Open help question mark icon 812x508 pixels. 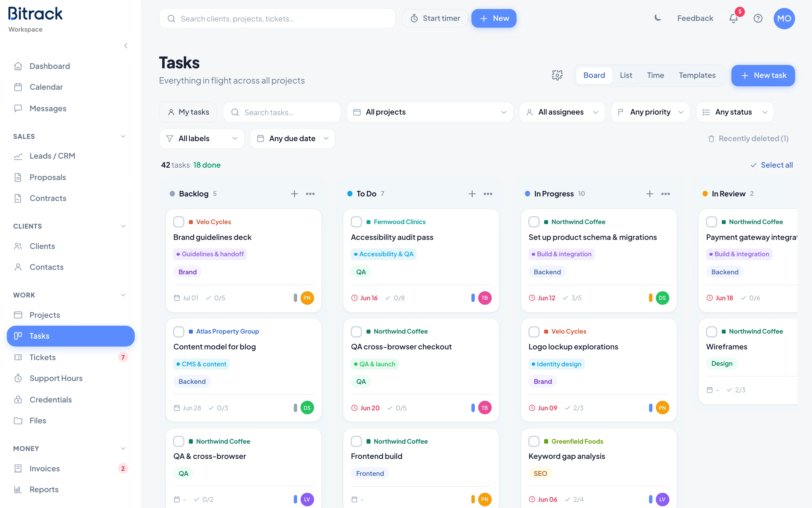[x=758, y=18]
